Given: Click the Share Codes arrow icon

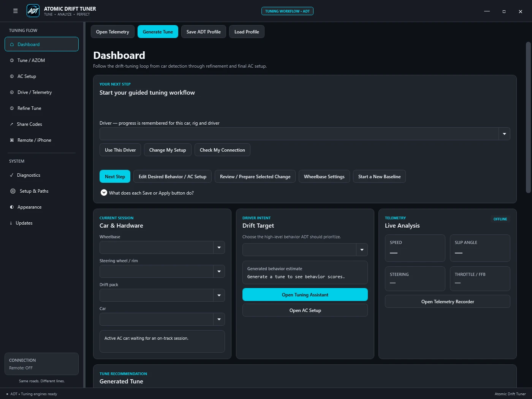Looking at the screenshot, I should 11,124.
